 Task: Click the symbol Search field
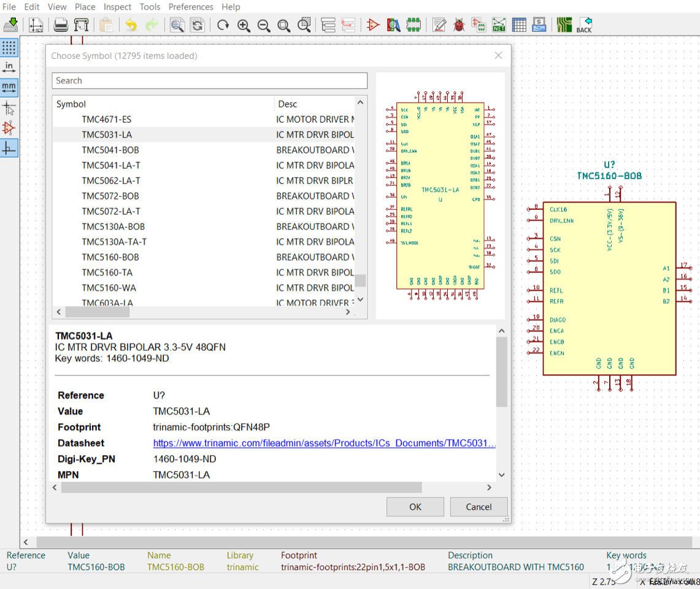(x=209, y=80)
